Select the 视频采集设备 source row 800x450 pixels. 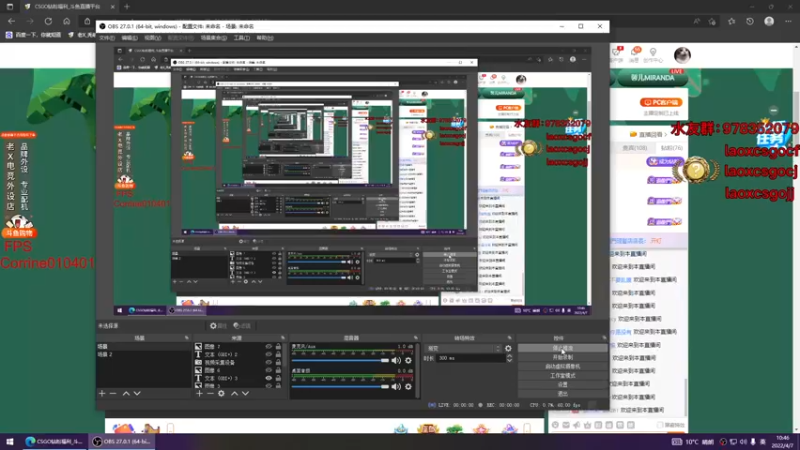[x=238, y=362]
